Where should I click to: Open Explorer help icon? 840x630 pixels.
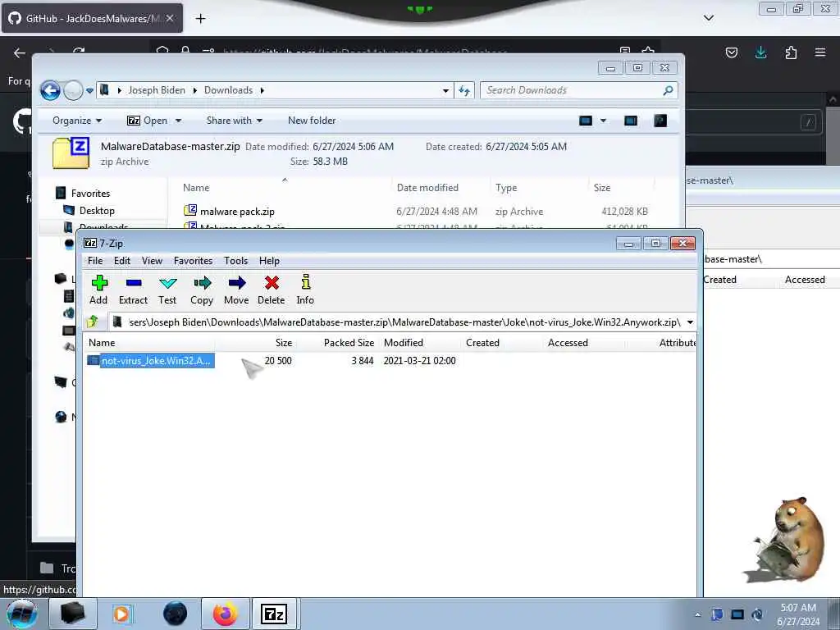pos(660,121)
